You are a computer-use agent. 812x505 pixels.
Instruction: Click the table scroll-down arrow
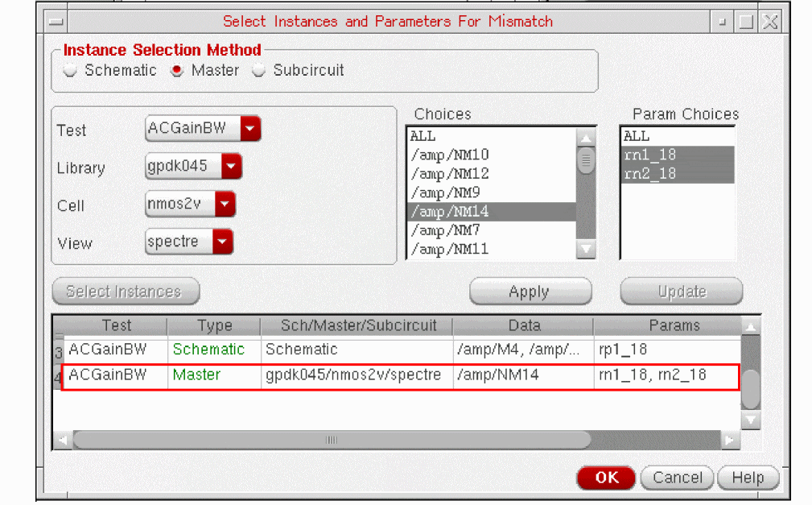coord(750,420)
